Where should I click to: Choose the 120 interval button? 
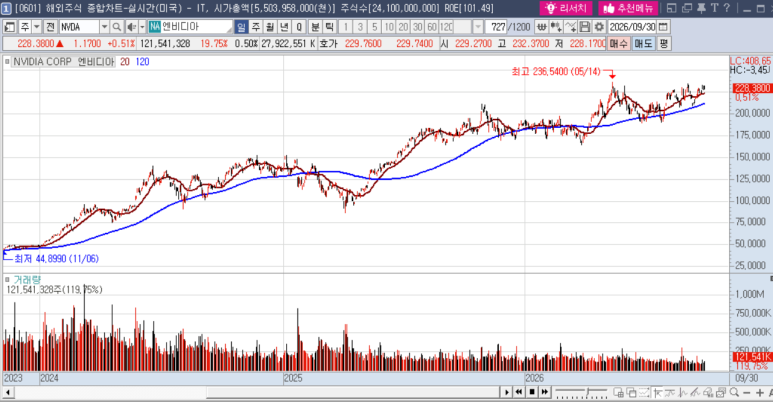click(446, 27)
